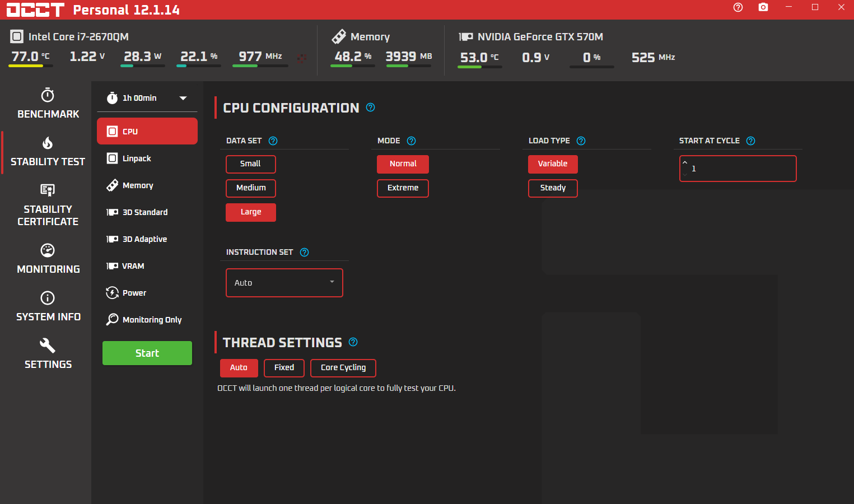Set thread settings to Auto

[x=239, y=368]
